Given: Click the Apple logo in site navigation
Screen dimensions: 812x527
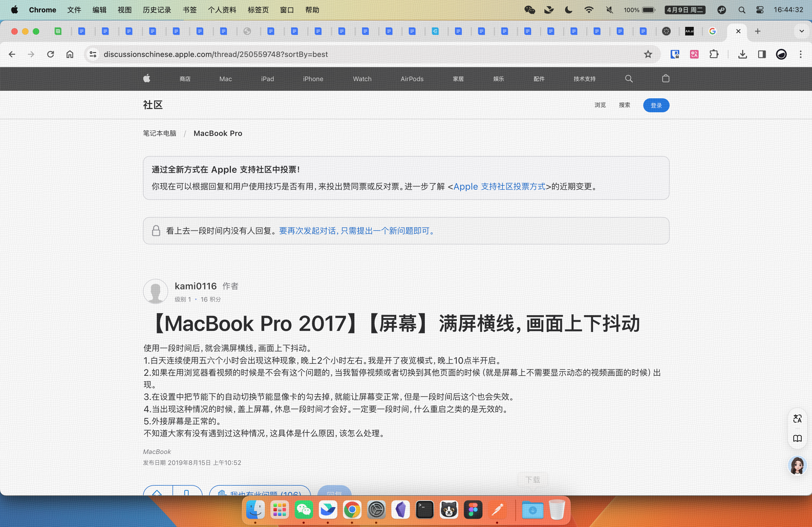Looking at the screenshot, I should [147, 79].
